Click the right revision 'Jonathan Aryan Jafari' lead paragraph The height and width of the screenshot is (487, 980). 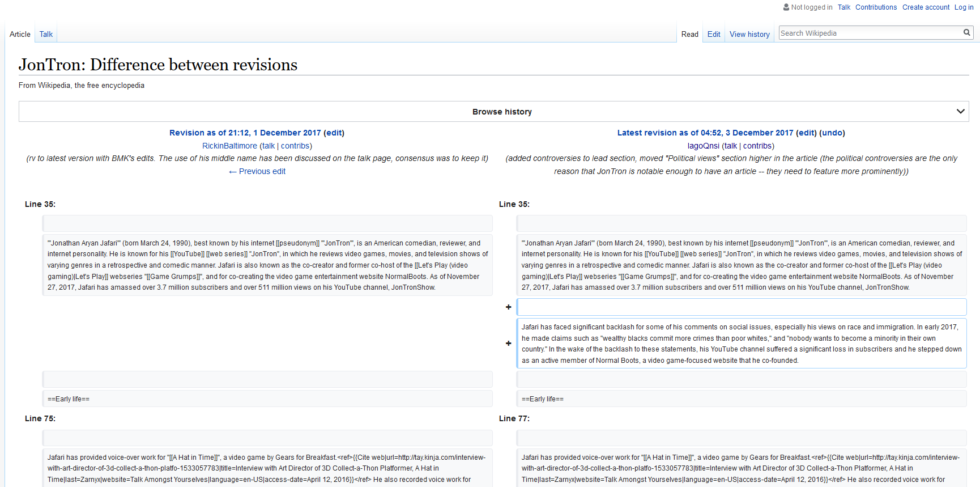742,265
